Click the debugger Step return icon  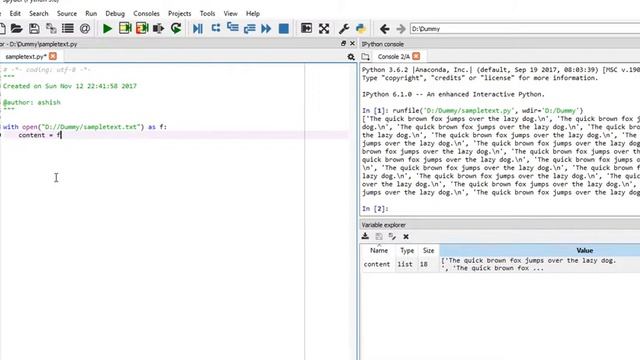[249, 29]
